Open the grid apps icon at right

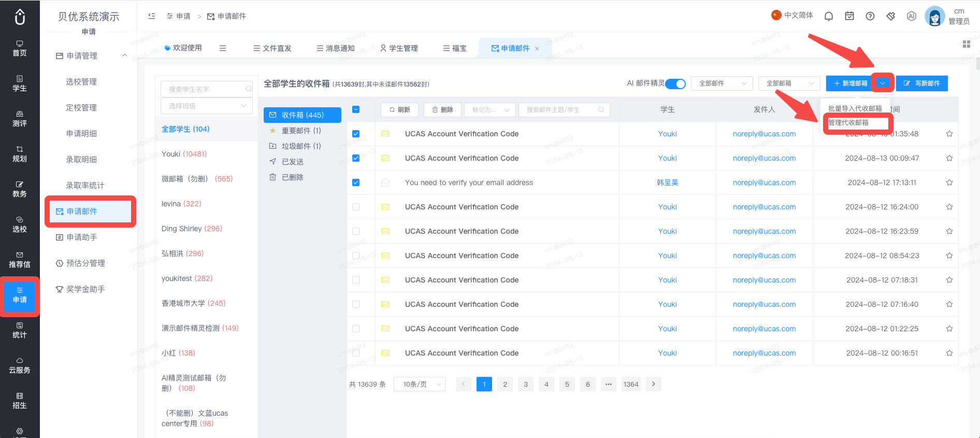[x=967, y=44]
